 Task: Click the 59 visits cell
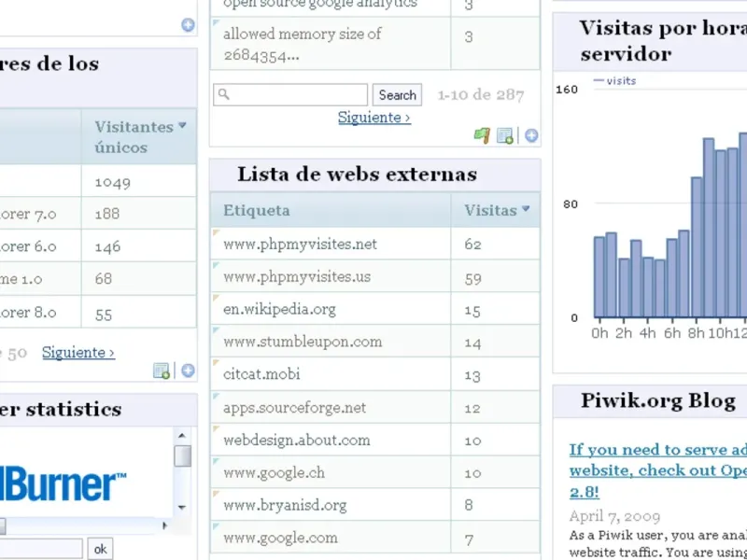(496, 276)
